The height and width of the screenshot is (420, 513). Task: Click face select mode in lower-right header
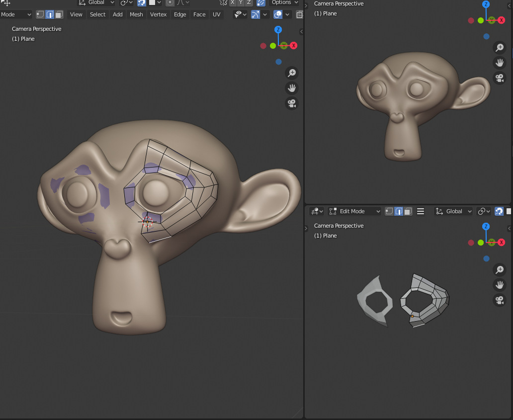point(408,211)
